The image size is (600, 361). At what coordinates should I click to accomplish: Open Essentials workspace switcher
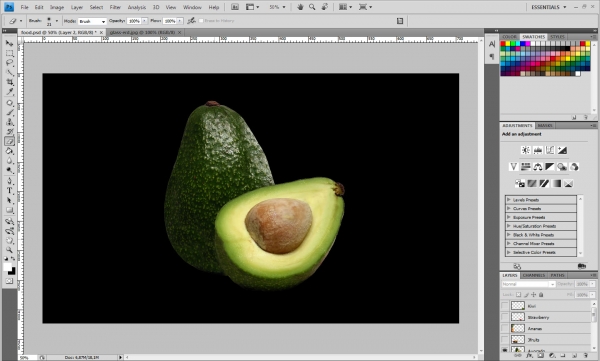(x=548, y=7)
